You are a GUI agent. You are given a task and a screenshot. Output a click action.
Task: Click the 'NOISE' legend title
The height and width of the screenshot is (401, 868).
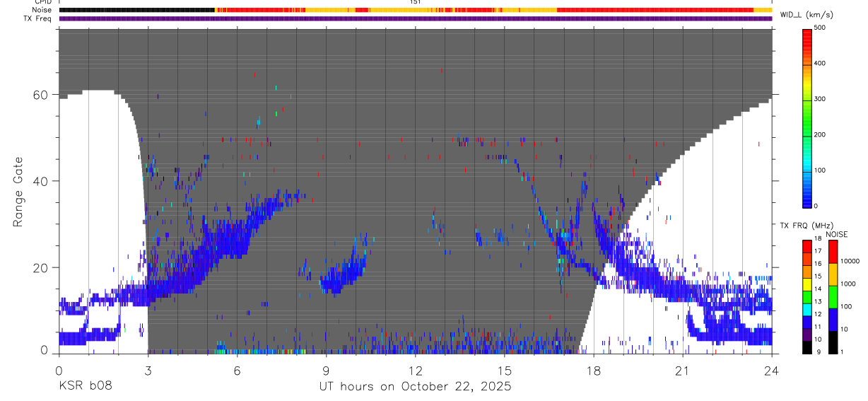pyautogui.click(x=836, y=234)
